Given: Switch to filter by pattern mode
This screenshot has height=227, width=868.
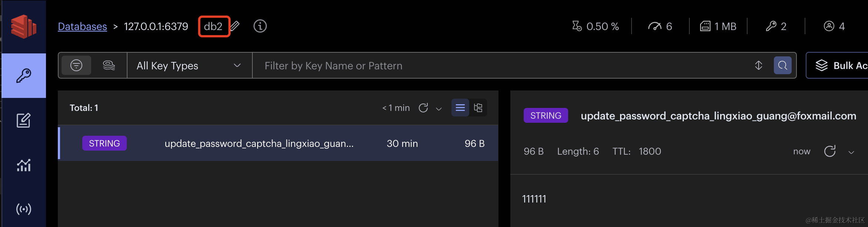Looking at the screenshot, I should tap(76, 66).
